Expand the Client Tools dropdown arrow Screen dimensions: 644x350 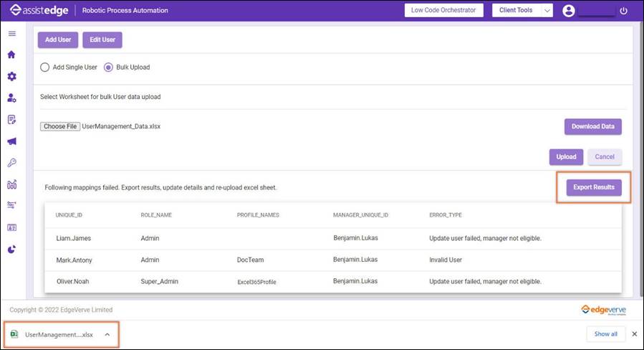pos(547,11)
